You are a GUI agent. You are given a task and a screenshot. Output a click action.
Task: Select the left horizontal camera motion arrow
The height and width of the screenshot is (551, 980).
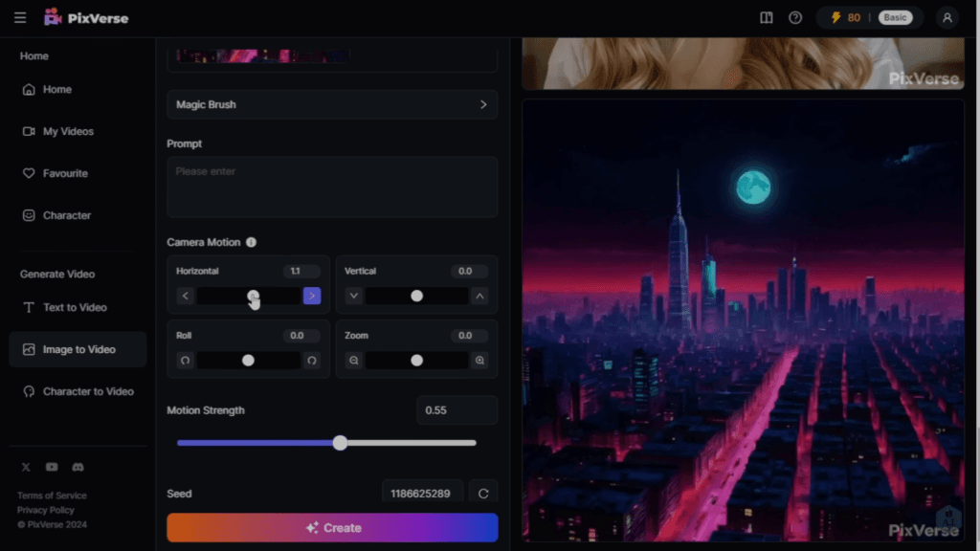(x=185, y=296)
